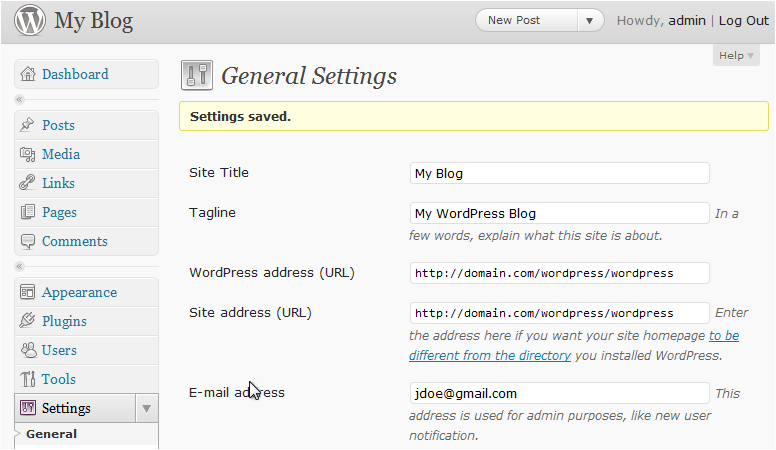Click the Site address URL field
The image size is (776, 450).
coord(560,313)
